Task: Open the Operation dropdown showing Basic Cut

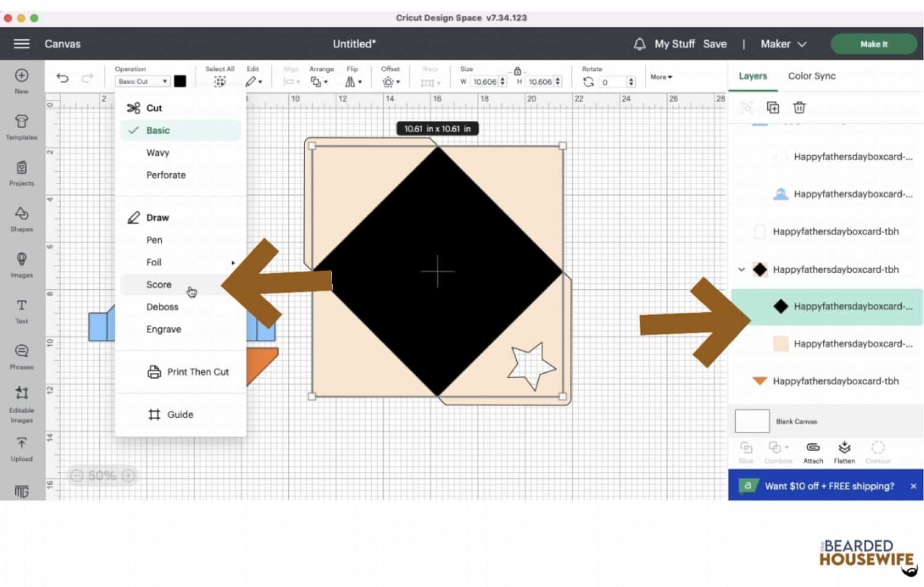Action: (x=142, y=81)
